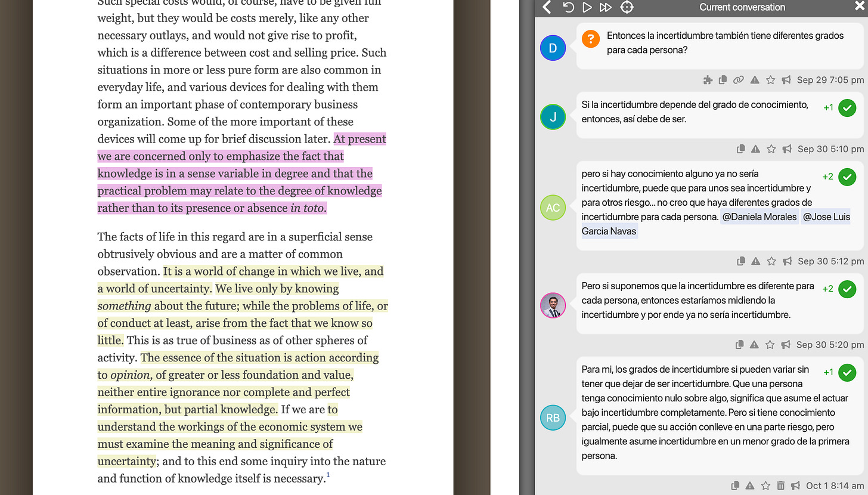Image resolution: width=868 pixels, height=495 pixels.
Task: Copy the Oct 1 8:14 am comment
Action: click(x=736, y=486)
